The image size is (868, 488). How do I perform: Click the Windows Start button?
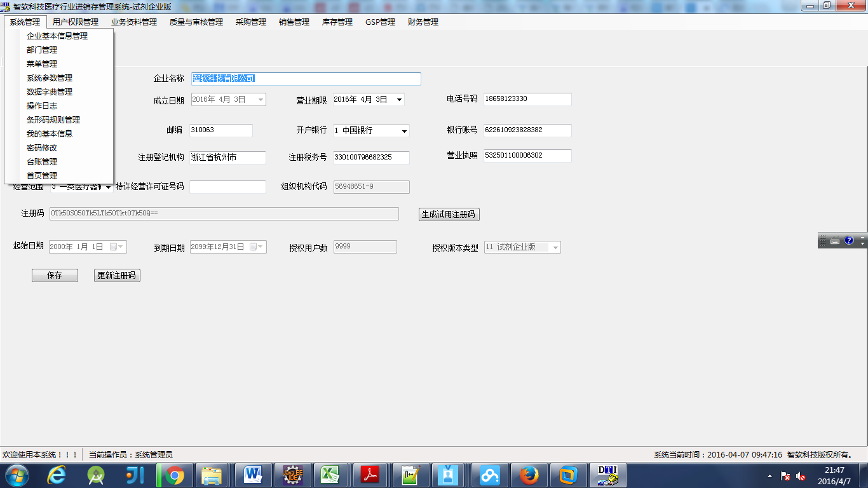click(x=17, y=475)
